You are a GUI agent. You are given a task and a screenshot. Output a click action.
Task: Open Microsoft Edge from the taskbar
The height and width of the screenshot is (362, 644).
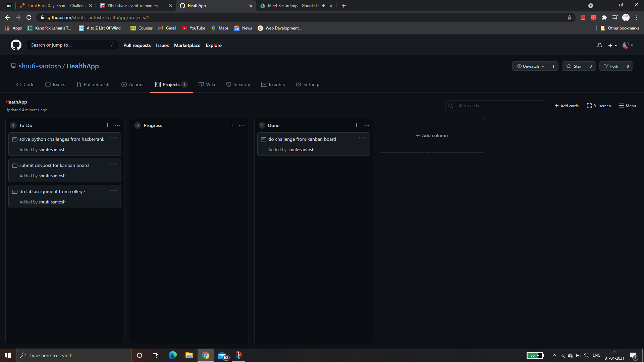pyautogui.click(x=172, y=355)
